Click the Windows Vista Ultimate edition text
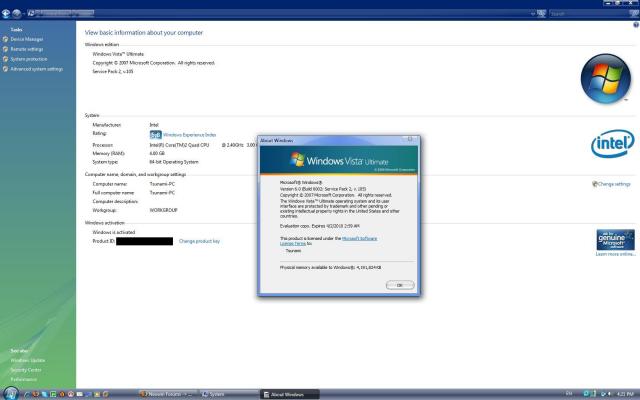 pyautogui.click(x=118, y=54)
